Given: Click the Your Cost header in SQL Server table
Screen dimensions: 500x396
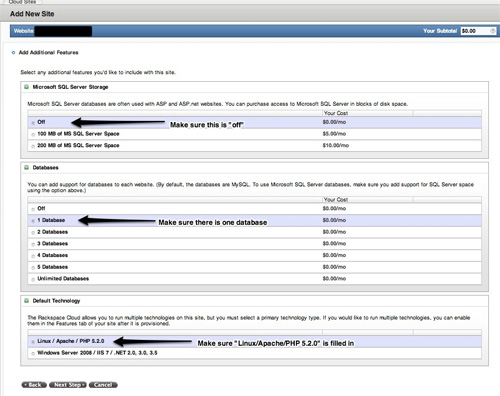Looking at the screenshot, I should pos(336,113).
